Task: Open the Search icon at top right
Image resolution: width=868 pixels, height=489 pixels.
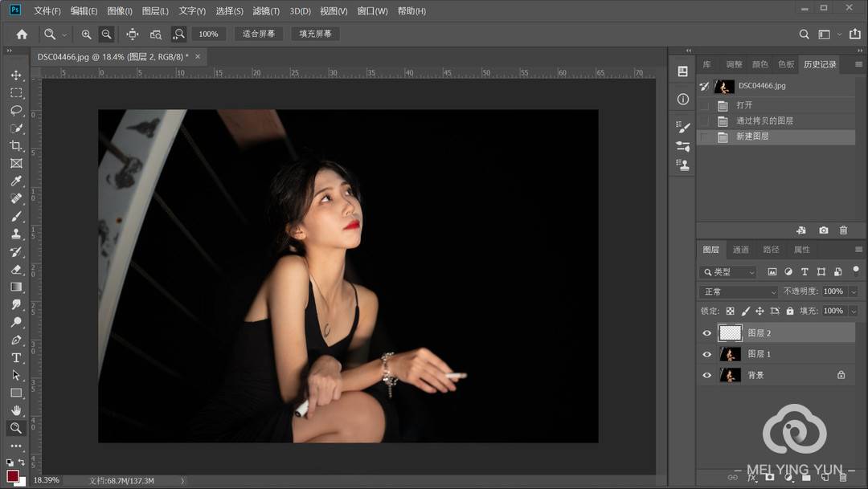Action: tap(804, 35)
